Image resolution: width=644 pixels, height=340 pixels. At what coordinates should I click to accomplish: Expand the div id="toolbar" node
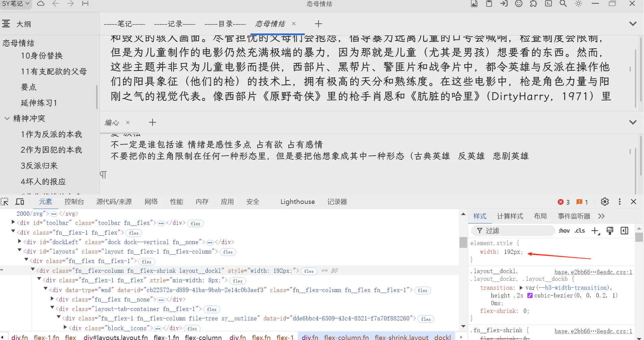tap(13, 222)
